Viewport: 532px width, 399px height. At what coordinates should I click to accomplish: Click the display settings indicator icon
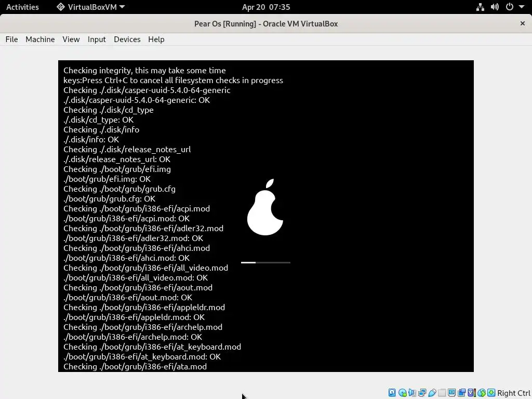click(451, 393)
